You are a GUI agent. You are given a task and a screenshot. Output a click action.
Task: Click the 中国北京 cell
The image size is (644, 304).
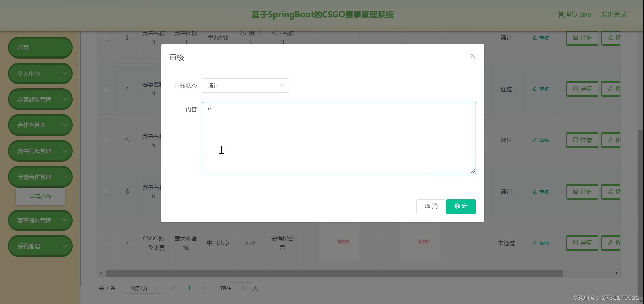tap(218, 243)
